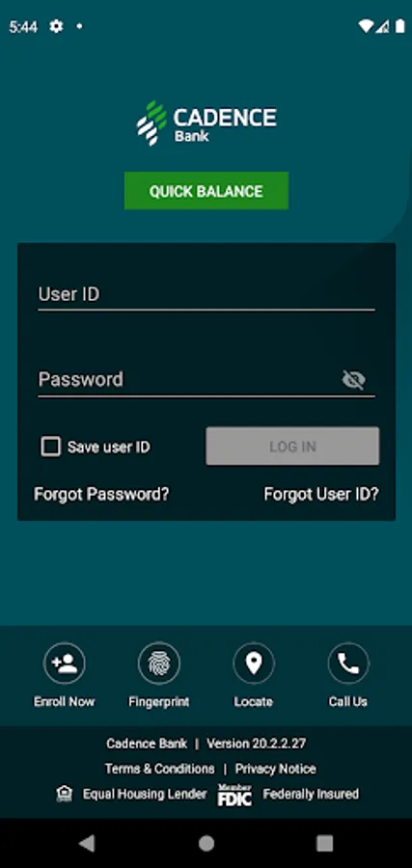The height and width of the screenshot is (868, 412).
Task: Tap the Locate map pin icon
Action: tap(254, 663)
